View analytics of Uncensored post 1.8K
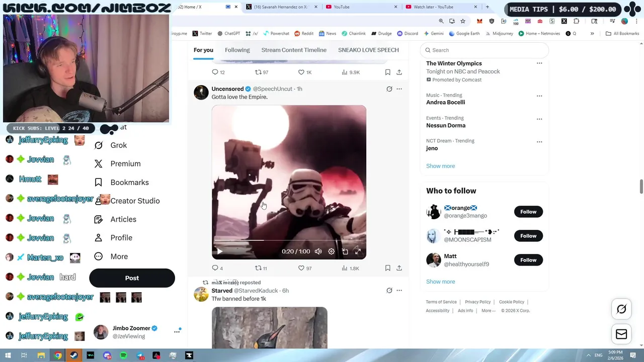 pos(350,268)
